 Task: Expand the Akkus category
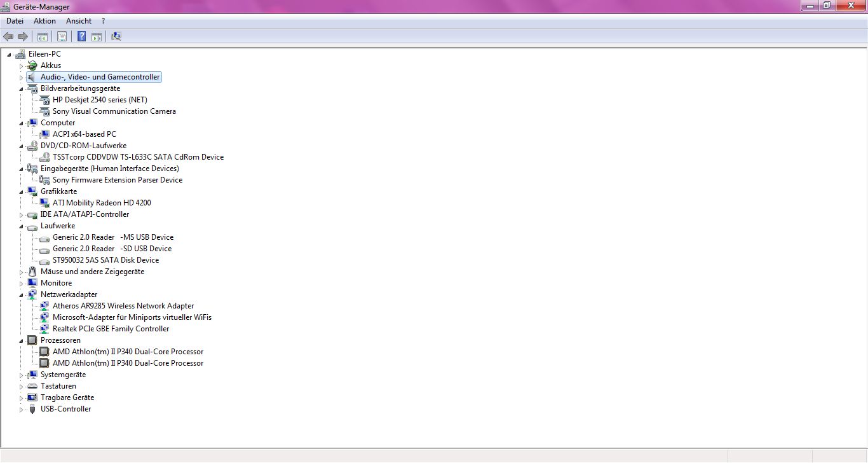(x=21, y=66)
